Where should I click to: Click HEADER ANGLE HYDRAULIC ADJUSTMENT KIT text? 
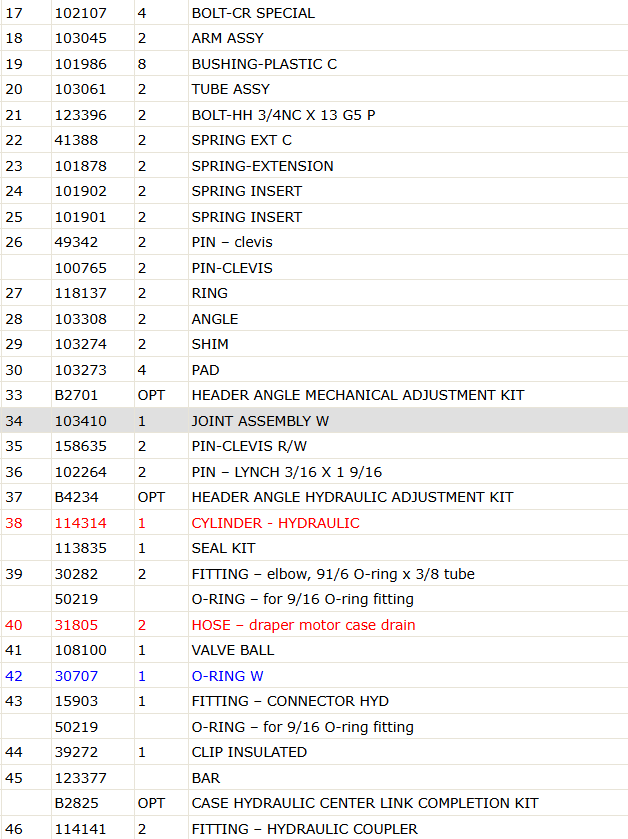tap(352, 497)
